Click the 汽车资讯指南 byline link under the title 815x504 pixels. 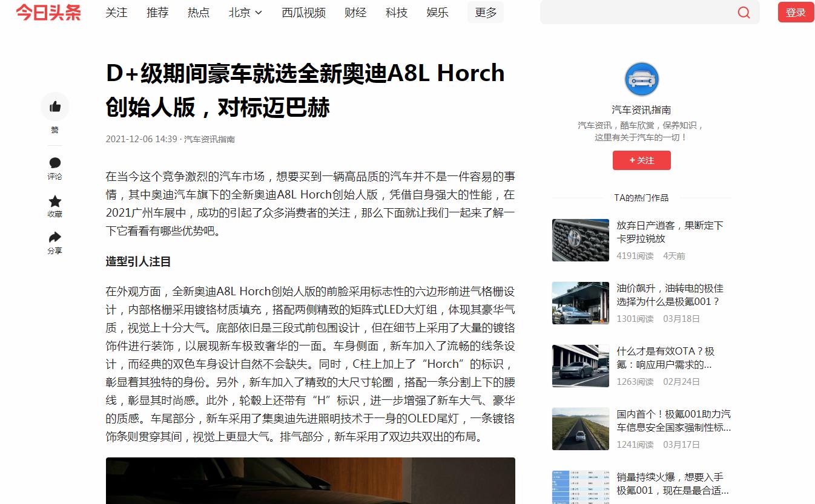tap(210, 139)
